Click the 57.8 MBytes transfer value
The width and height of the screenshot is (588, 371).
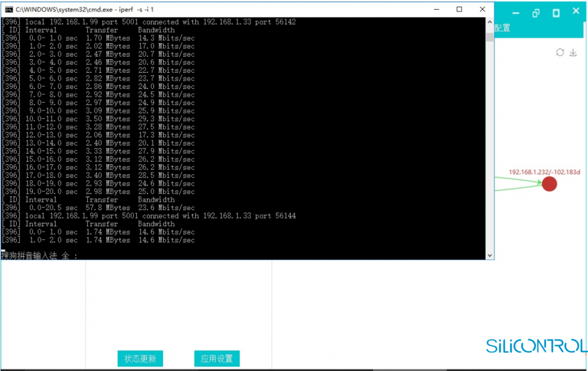(x=107, y=208)
